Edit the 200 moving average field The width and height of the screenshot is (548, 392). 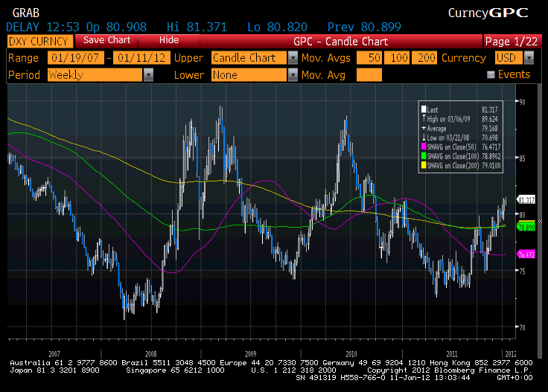[424, 57]
